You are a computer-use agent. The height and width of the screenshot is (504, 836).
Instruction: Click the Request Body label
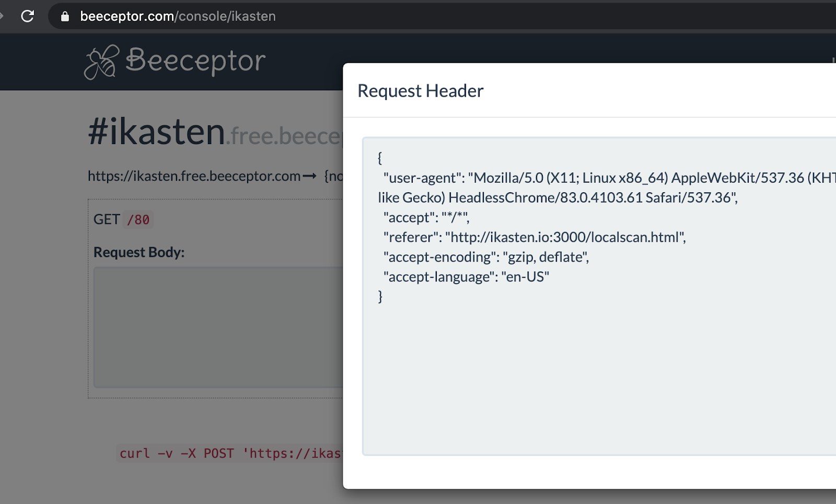click(139, 252)
